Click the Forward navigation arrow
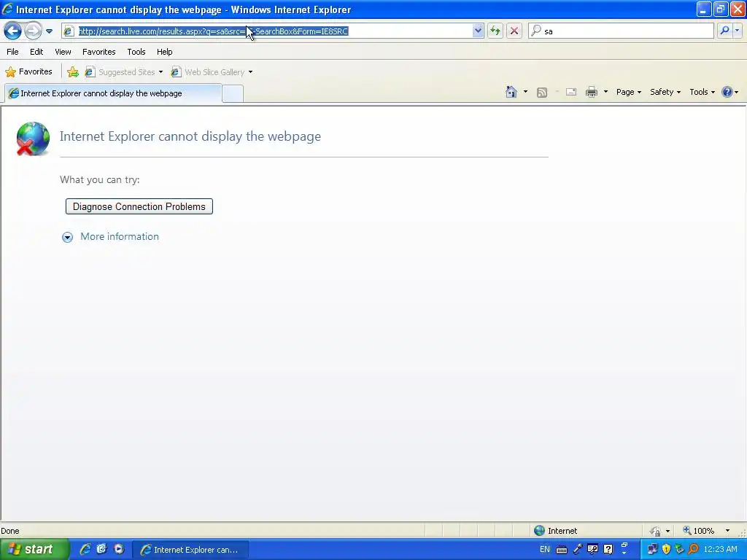747x560 pixels. pos(33,31)
